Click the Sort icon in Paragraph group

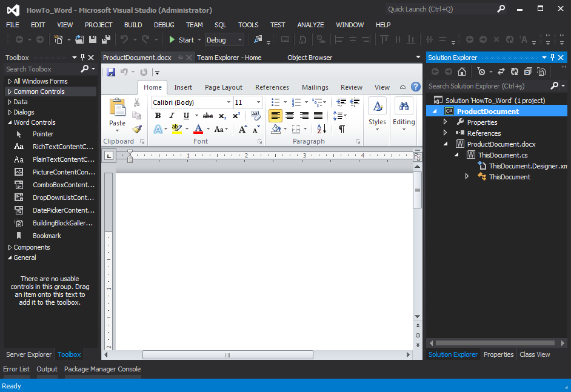coord(321,128)
